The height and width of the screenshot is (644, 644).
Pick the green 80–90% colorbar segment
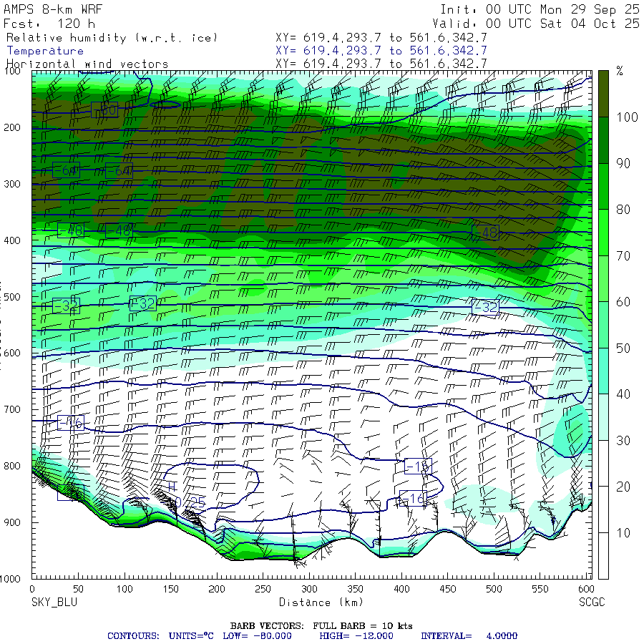coord(603,187)
